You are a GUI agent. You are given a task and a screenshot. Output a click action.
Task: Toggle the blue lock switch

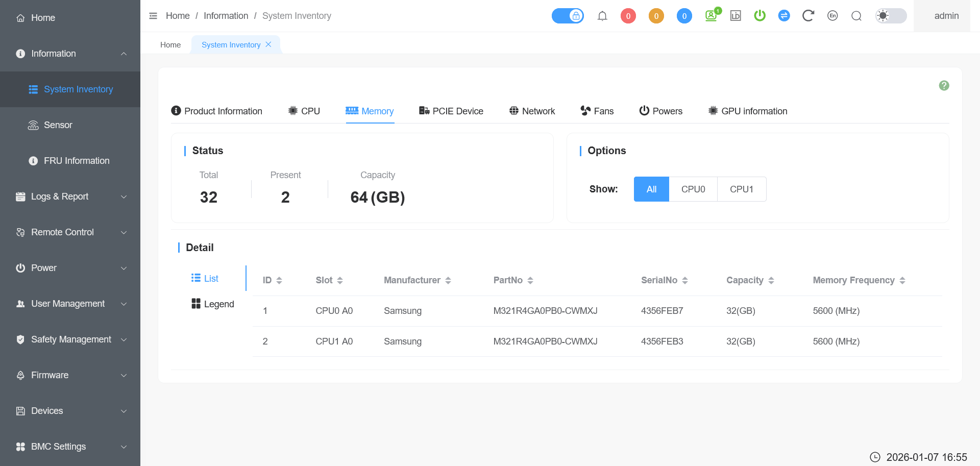click(568, 16)
